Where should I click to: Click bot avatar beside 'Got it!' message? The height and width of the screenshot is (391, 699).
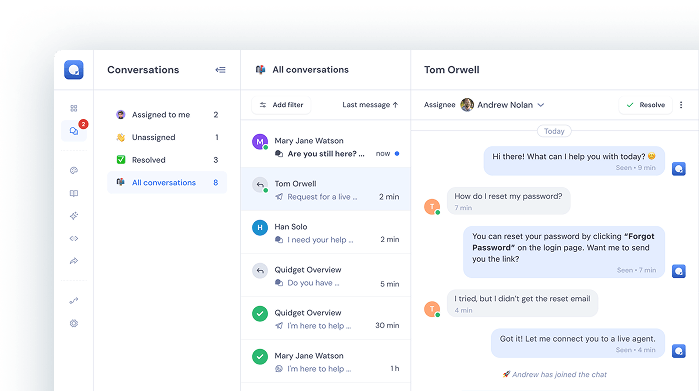point(678,351)
